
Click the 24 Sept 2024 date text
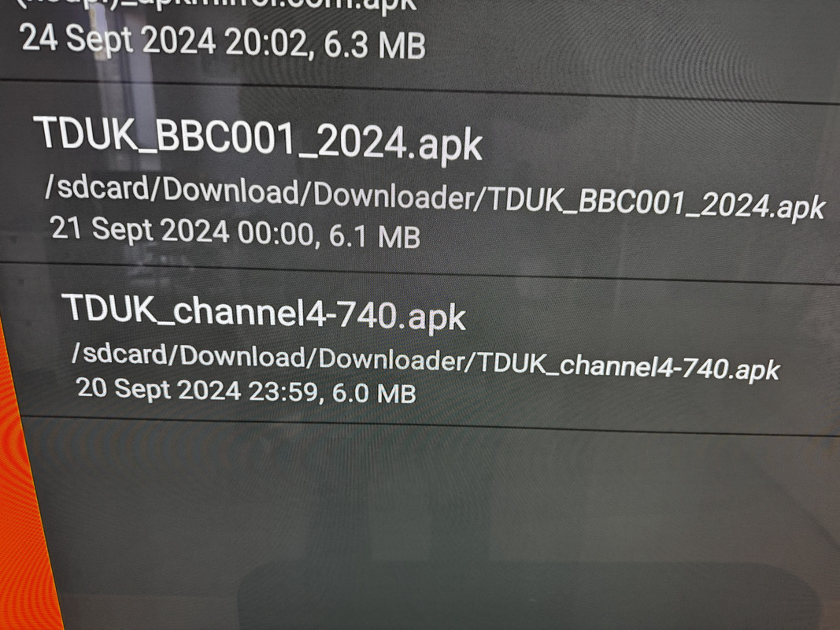118,39
